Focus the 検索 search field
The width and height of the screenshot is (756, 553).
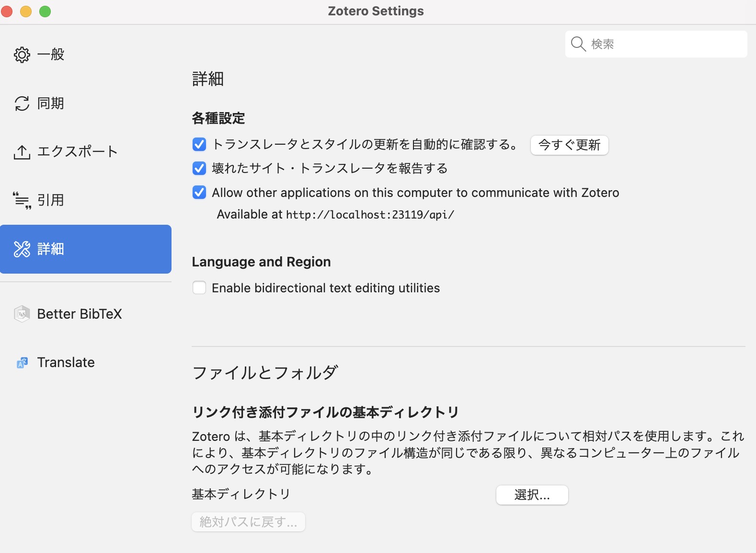[x=666, y=44]
